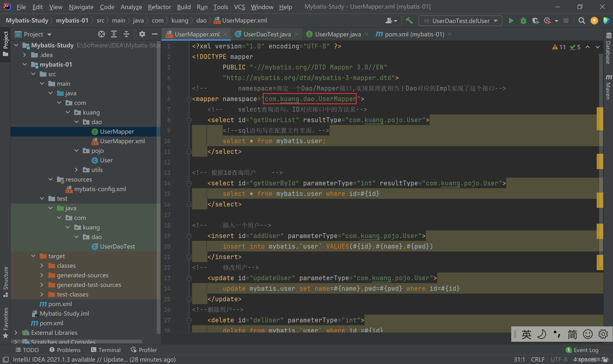Viewport: 613px width, 364px height.
Task: Toggle IME simplified Chinese 简
Action: point(572,334)
